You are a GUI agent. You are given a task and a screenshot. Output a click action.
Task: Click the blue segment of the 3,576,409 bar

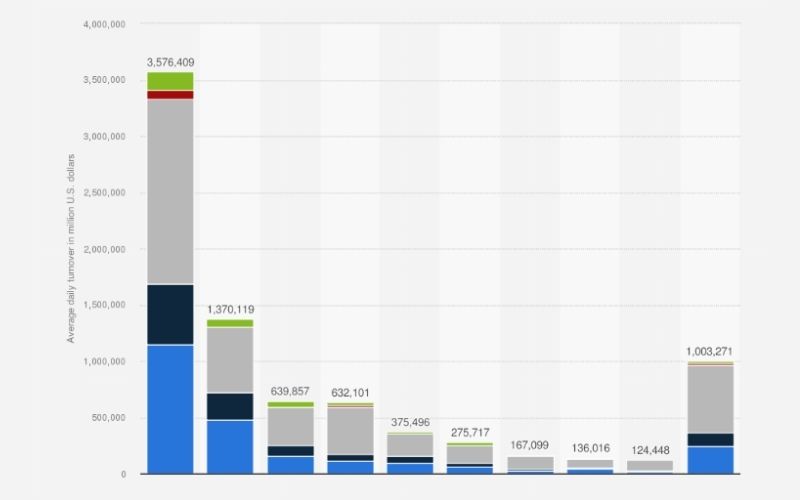pyautogui.click(x=170, y=408)
